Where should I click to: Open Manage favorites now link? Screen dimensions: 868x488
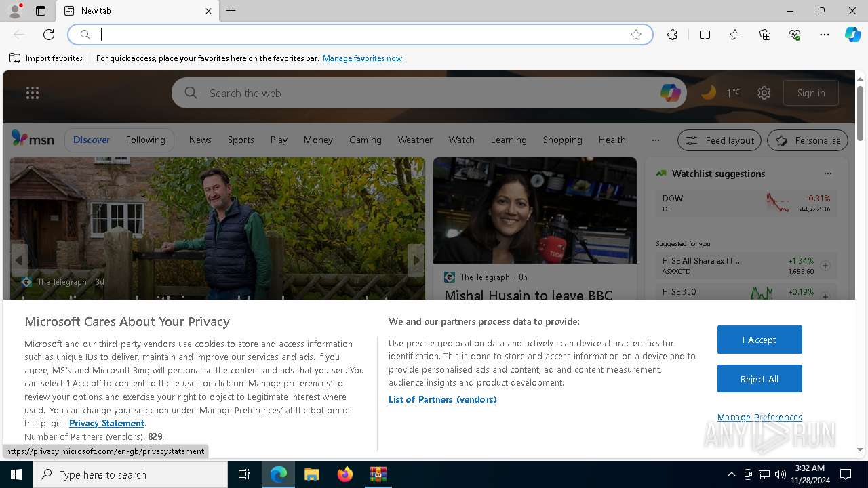click(362, 58)
